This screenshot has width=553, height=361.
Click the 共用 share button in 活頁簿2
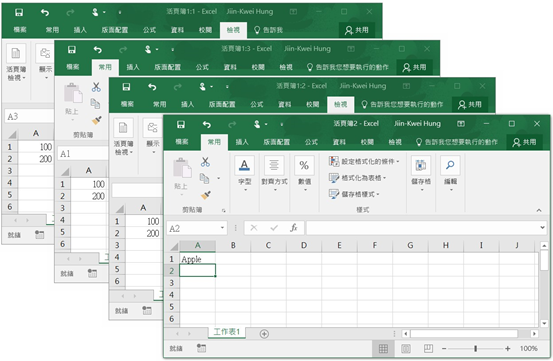pos(524,142)
